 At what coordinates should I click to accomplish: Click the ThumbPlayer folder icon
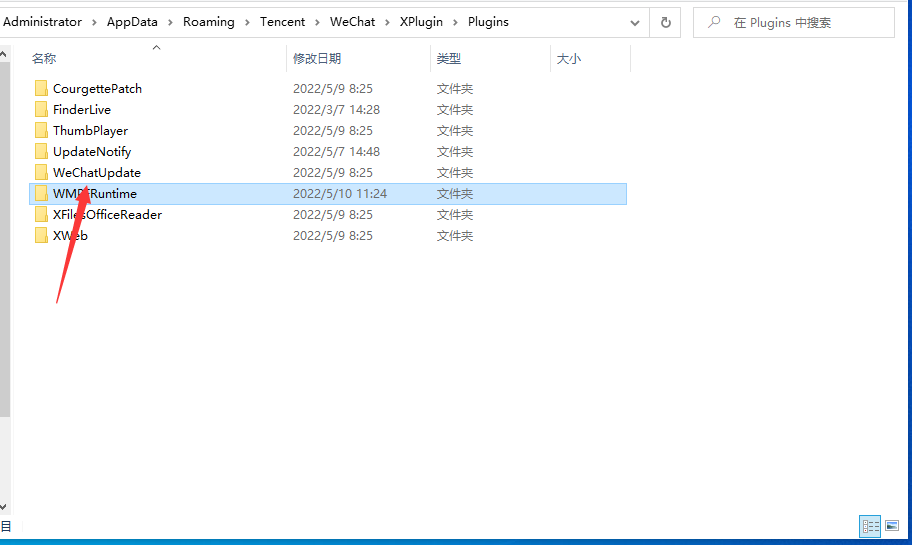click(x=41, y=130)
